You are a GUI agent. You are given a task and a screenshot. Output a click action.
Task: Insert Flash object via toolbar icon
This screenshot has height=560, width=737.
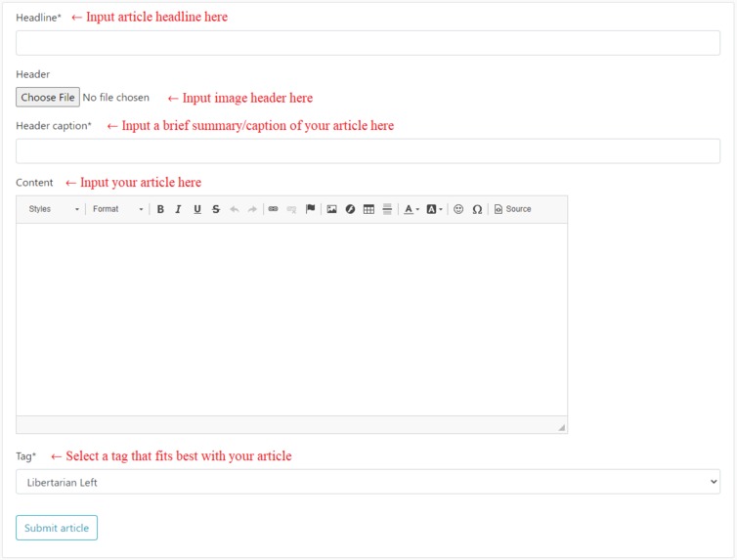click(x=350, y=209)
